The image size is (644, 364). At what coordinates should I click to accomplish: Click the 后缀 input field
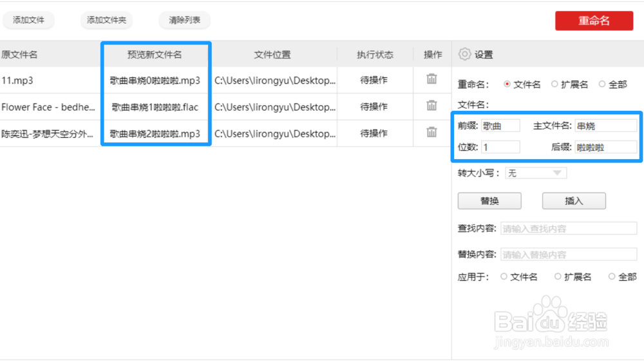[606, 147]
